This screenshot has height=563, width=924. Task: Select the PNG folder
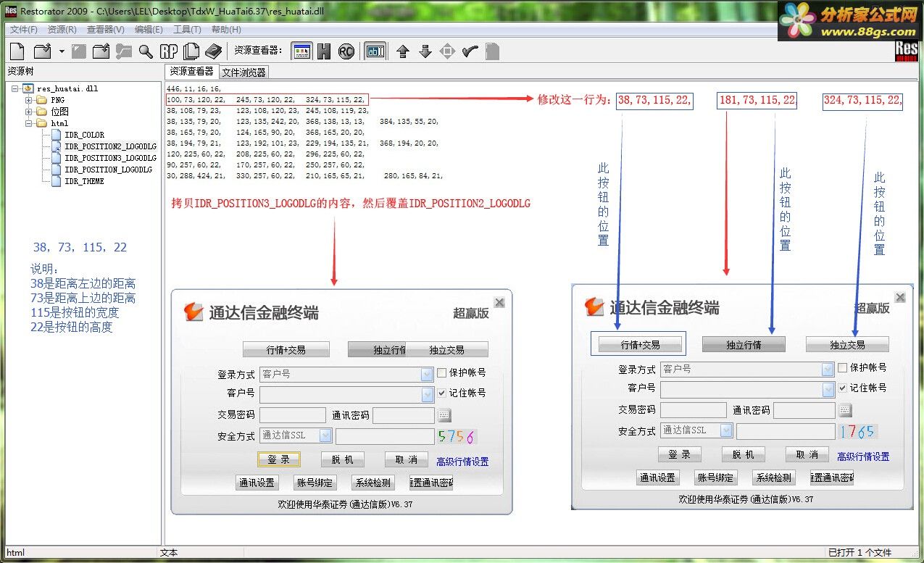(57, 100)
